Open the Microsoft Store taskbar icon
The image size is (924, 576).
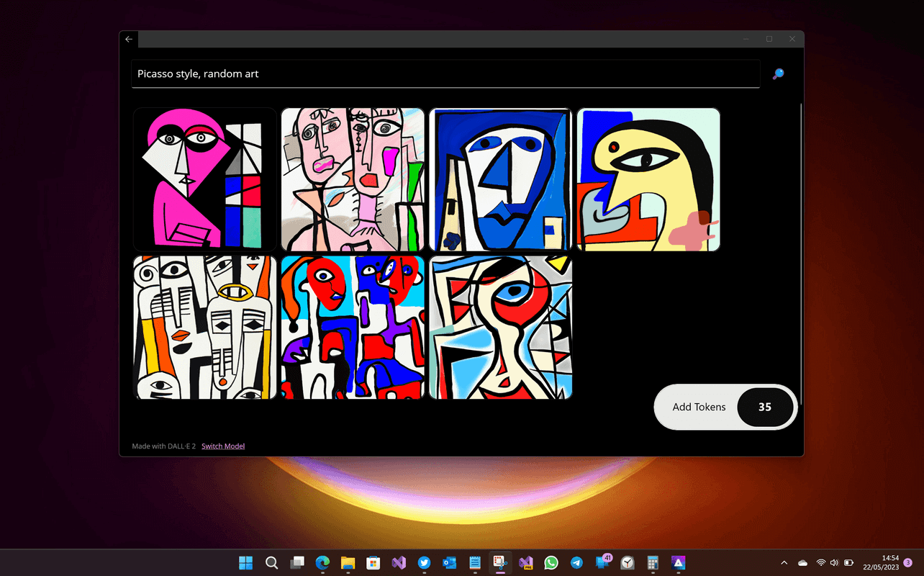373,562
